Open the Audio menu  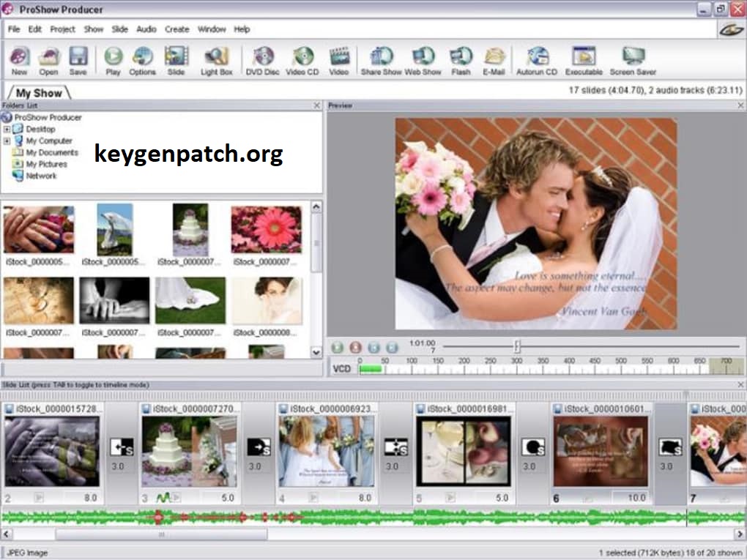pyautogui.click(x=146, y=29)
